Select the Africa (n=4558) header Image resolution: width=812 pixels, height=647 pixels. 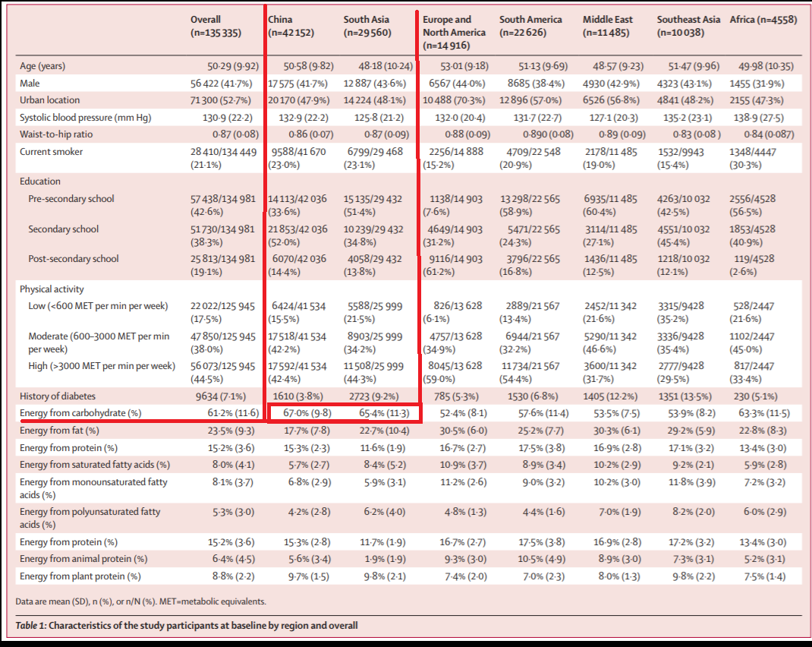(763, 20)
